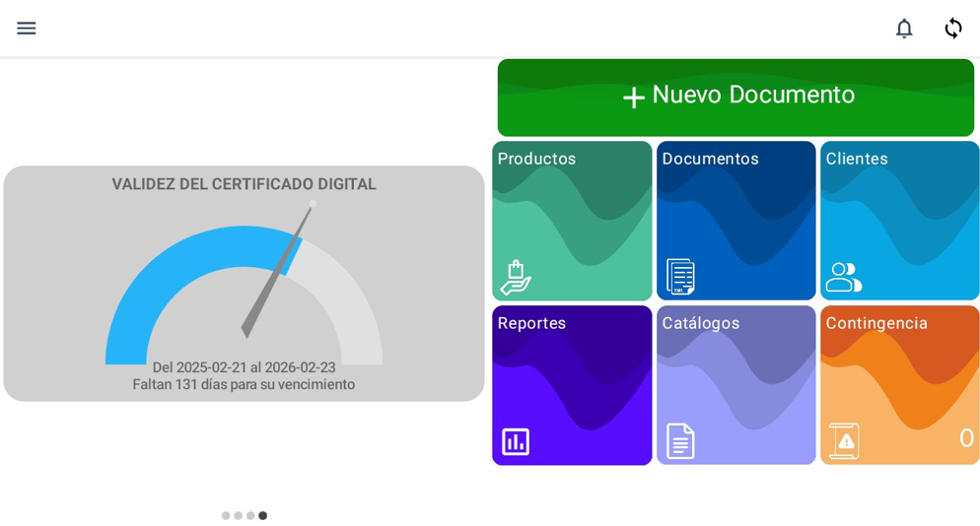Image resolution: width=980 pixels, height=526 pixels.
Task: Click the Reportes bar chart icon
Action: [515, 441]
